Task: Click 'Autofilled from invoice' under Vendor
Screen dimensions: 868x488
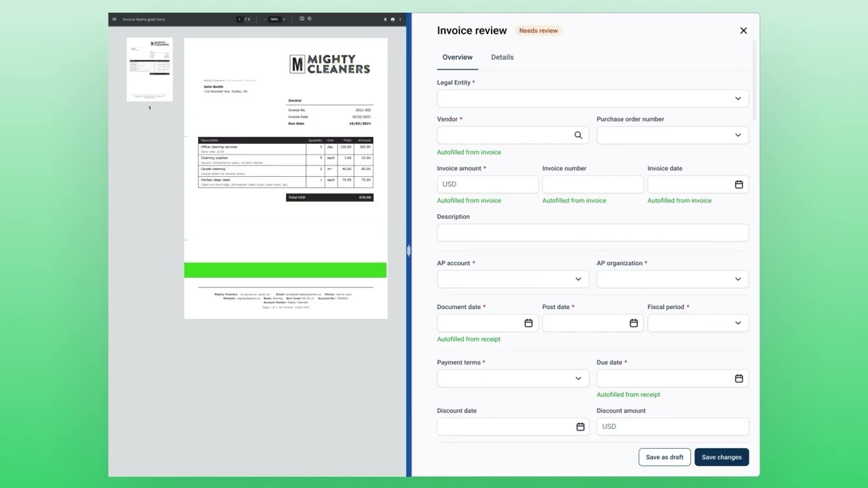Action: tap(469, 152)
